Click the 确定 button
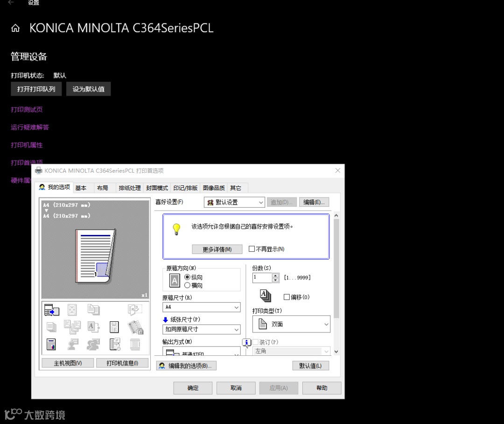The height and width of the screenshot is (424, 504). (193, 388)
